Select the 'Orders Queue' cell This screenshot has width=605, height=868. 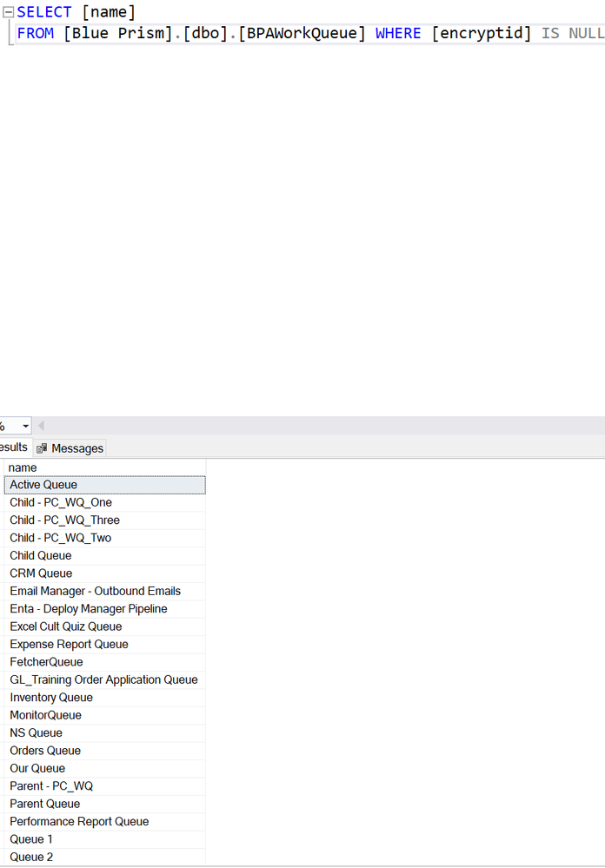tap(104, 751)
